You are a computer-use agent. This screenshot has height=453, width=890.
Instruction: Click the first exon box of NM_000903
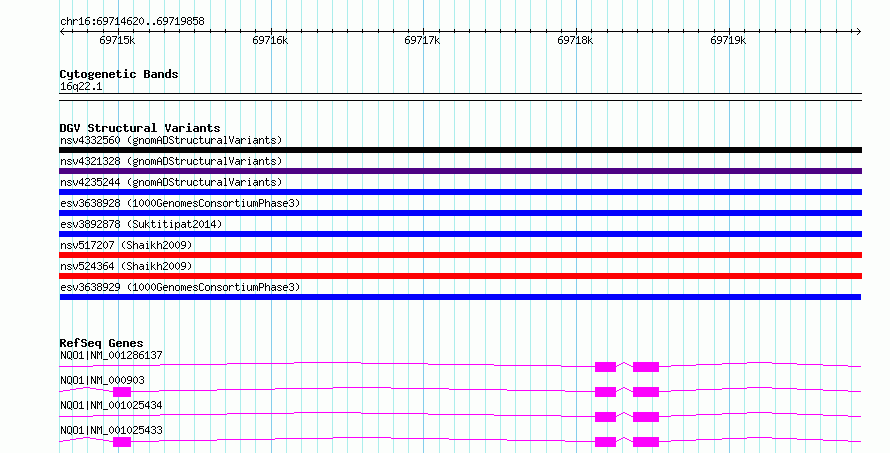coord(122,392)
